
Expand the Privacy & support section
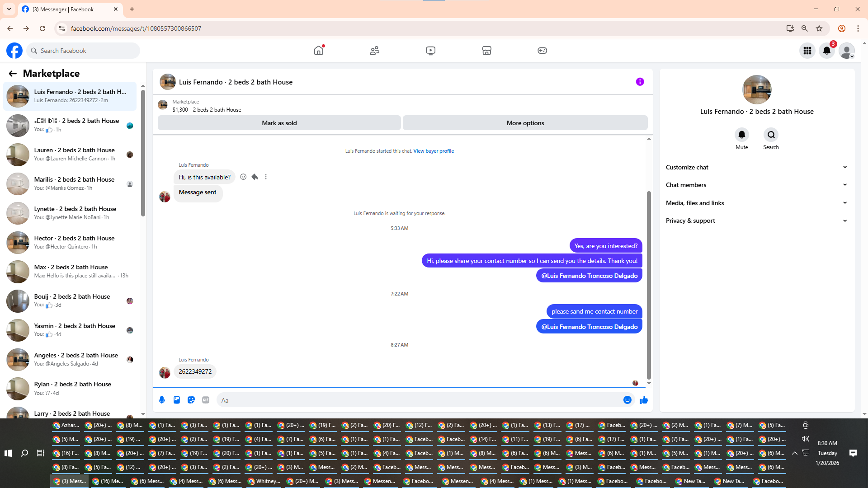coord(757,221)
